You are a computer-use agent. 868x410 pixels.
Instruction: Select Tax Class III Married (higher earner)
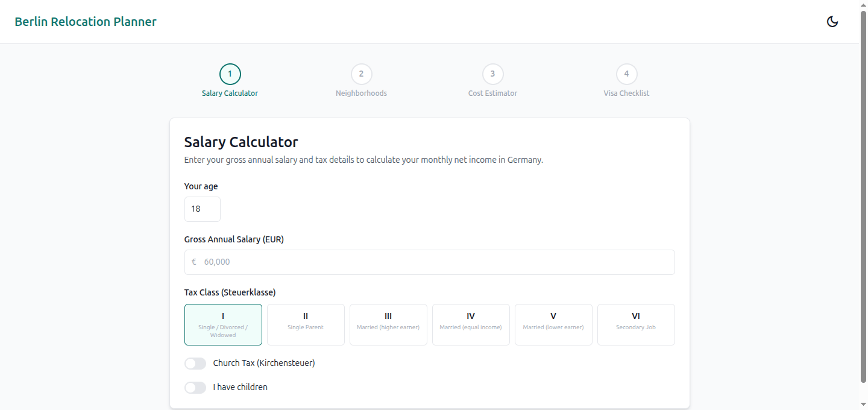388,324
